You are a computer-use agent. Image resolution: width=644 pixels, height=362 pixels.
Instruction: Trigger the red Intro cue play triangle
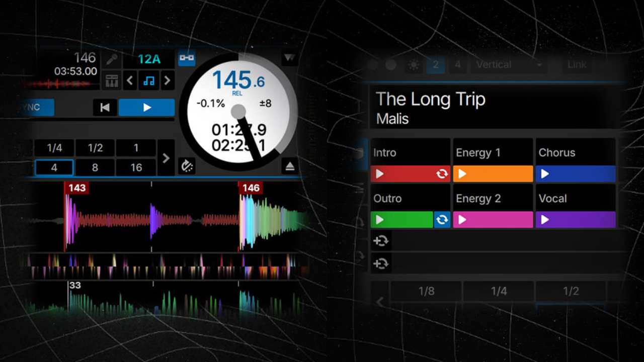pos(380,174)
